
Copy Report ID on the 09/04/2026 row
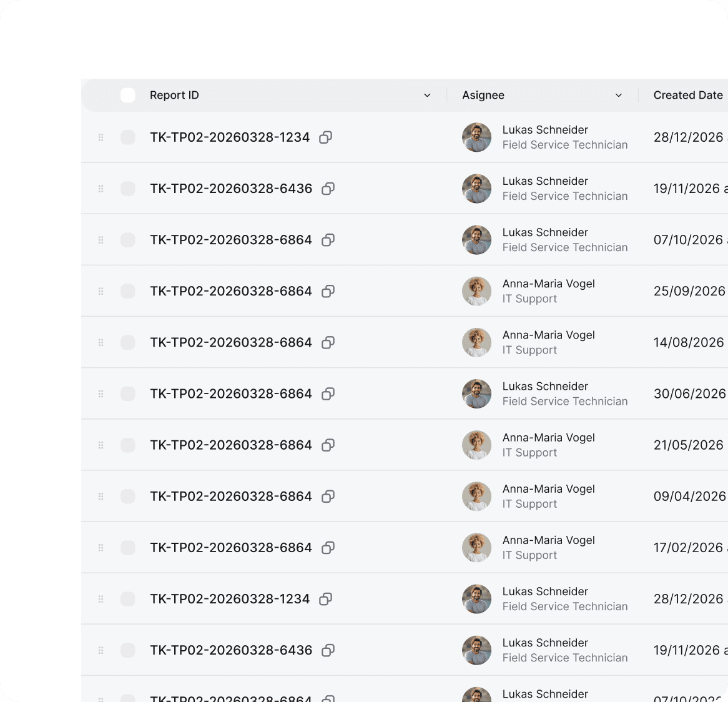[328, 496]
